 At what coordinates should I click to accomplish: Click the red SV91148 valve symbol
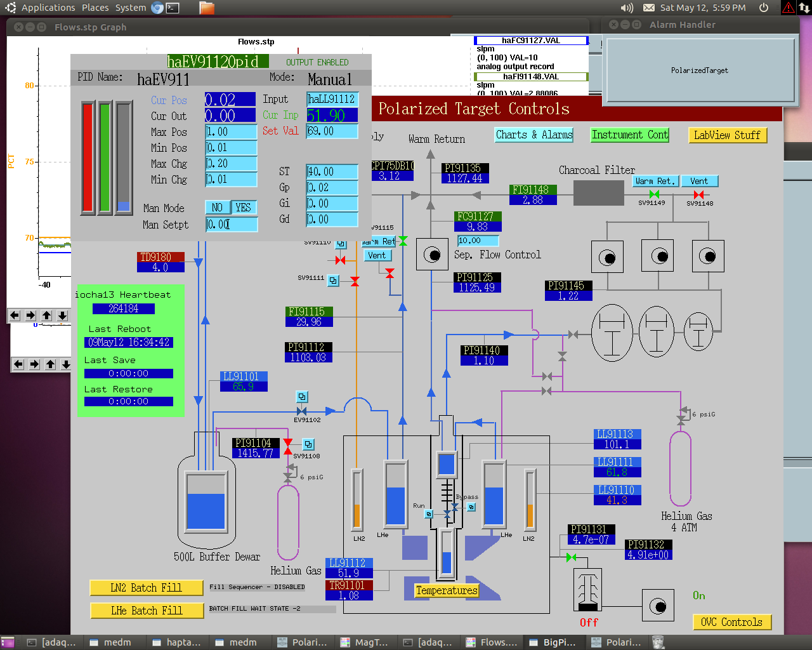coord(698,194)
